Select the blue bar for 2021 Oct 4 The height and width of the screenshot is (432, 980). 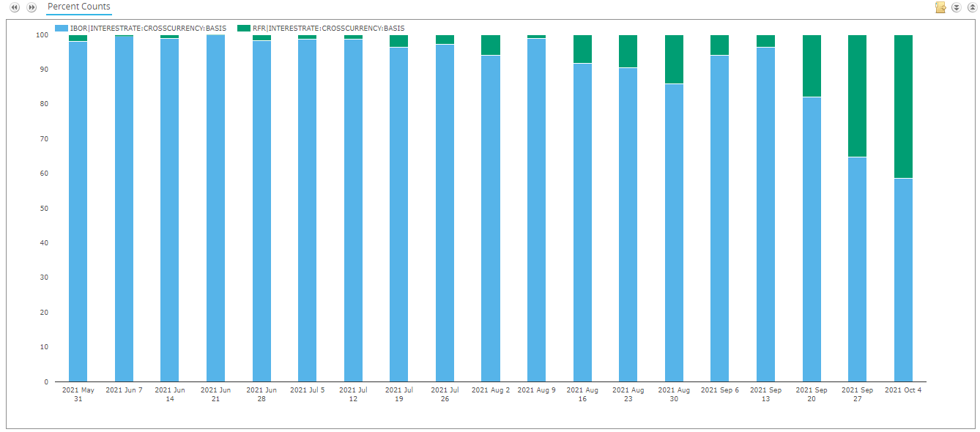903,280
